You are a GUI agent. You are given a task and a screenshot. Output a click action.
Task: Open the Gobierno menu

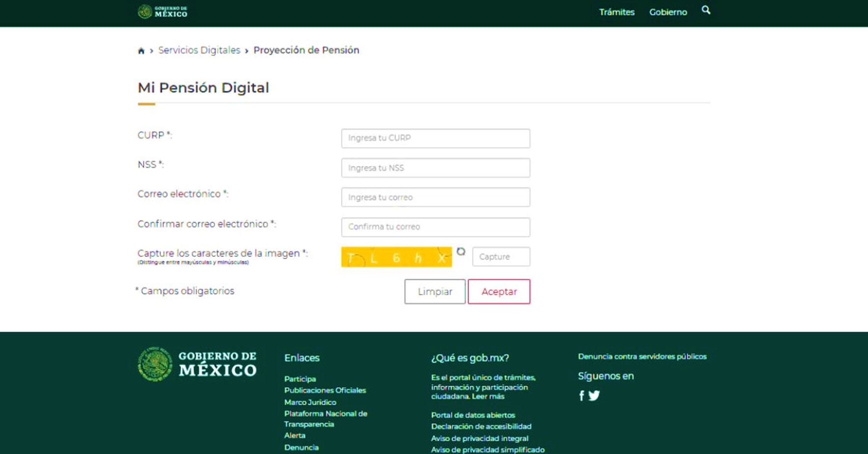click(x=668, y=12)
